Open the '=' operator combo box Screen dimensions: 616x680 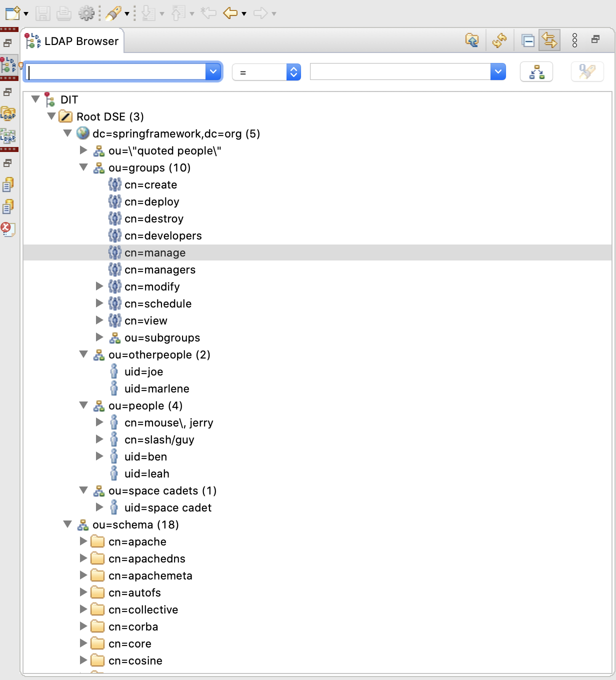(266, 72)
